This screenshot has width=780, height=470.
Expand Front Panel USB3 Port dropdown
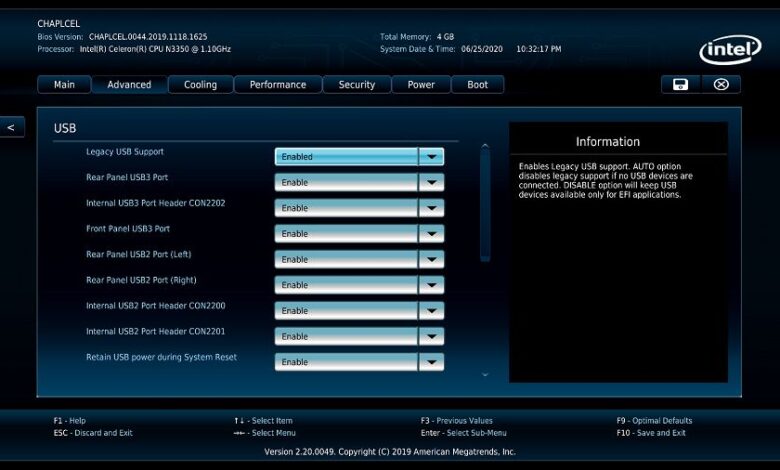point(359,234)
